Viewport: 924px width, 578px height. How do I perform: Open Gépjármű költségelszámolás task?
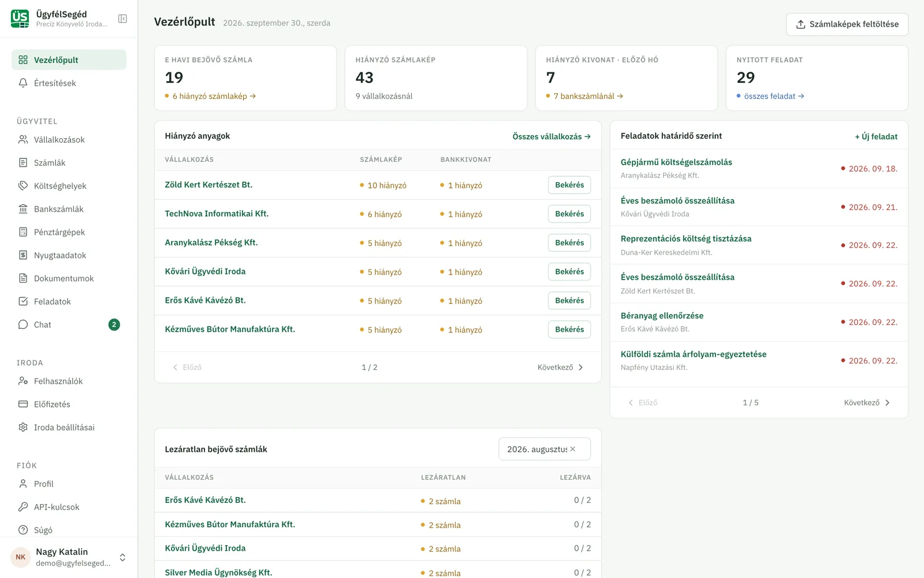coord(676,162)
